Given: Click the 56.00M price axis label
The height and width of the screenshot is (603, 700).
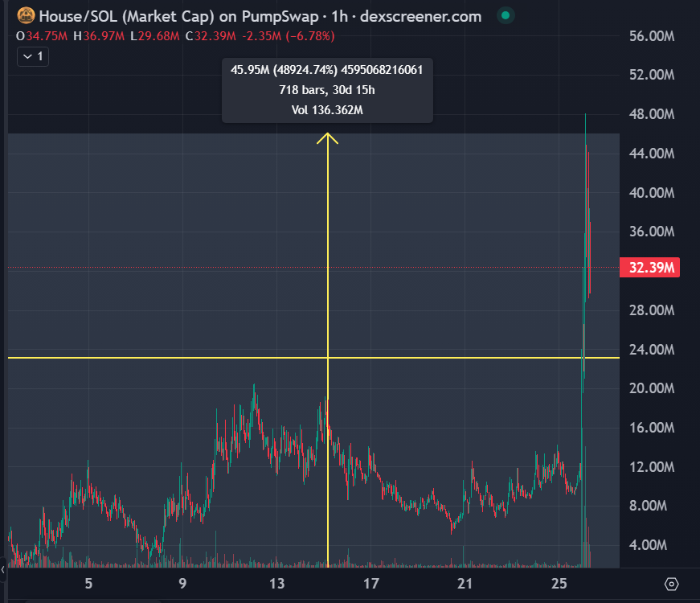Looking at the screenshot, I should pos(652,36).
